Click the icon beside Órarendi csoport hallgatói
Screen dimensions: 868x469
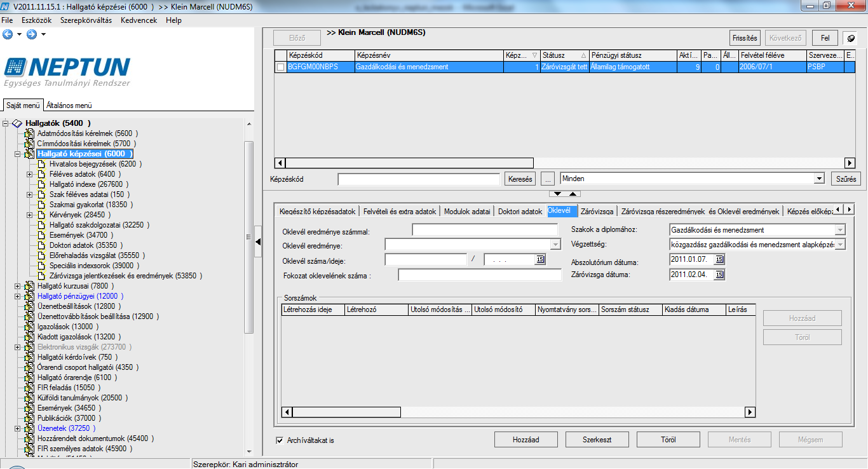(29, 367)
